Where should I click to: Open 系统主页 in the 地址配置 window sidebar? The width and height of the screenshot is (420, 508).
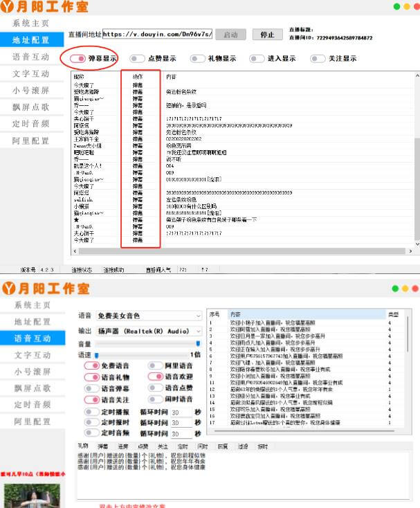(31, 23)
